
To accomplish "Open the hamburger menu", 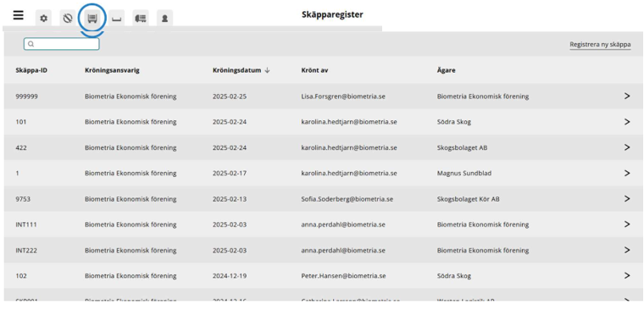I will pos(18,15).
